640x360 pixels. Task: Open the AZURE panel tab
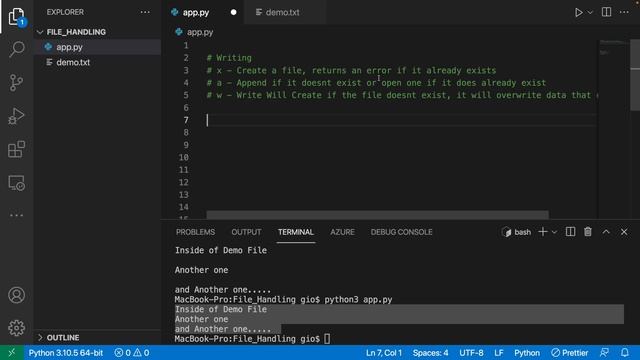coord(342,232)
